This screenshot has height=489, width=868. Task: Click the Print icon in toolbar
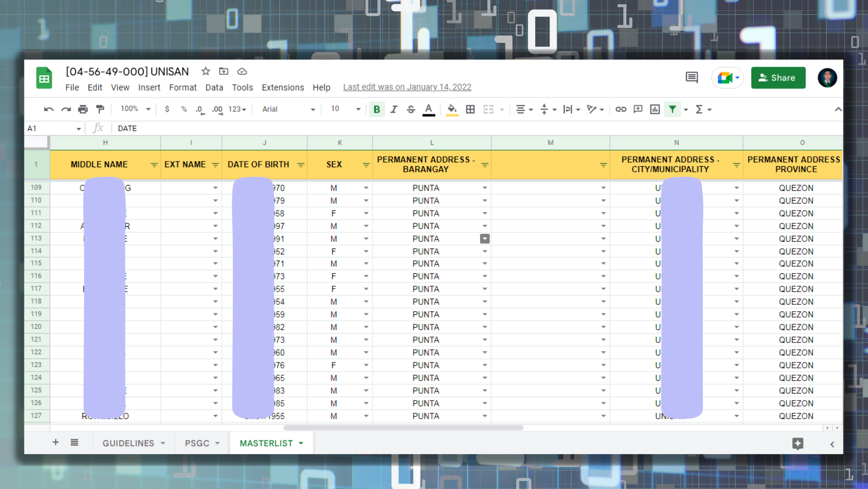click(x=83, y=110)
